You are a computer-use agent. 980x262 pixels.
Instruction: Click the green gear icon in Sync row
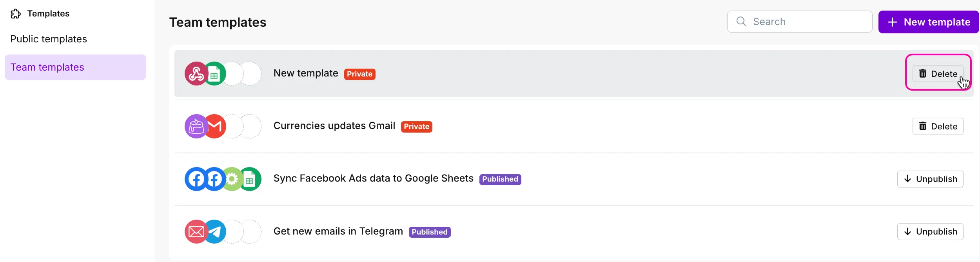(232, 179)
